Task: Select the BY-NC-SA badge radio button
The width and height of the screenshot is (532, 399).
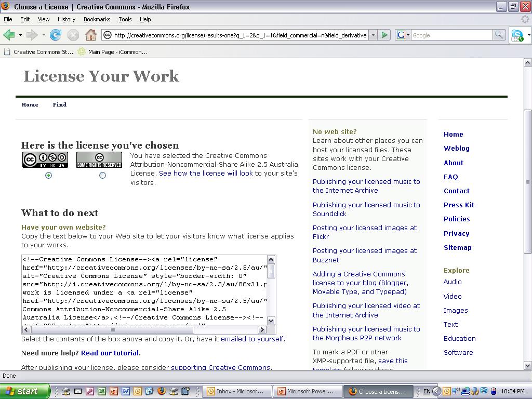Action: tap(48, 176)
